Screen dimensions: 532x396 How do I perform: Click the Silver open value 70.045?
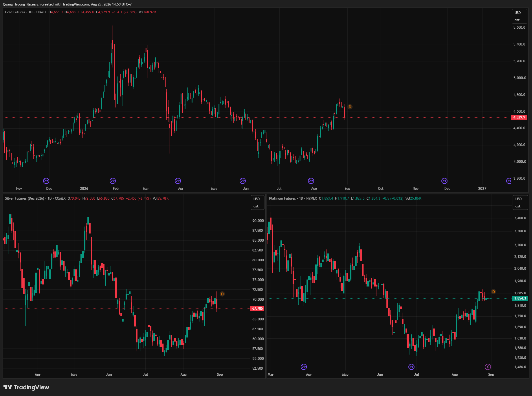75,198
